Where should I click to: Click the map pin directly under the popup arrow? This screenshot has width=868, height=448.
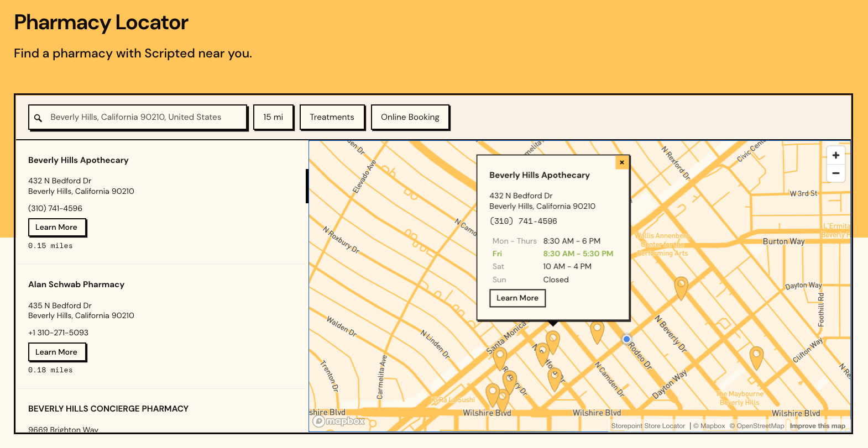[553, 341]
